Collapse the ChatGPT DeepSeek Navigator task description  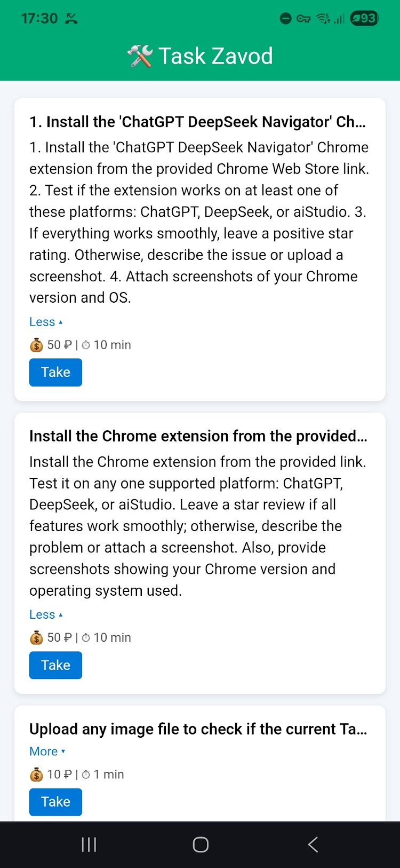pos(46,322)
